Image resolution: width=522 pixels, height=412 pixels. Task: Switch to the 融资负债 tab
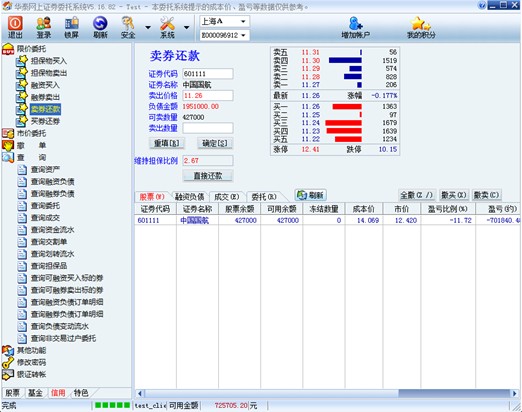190,197
